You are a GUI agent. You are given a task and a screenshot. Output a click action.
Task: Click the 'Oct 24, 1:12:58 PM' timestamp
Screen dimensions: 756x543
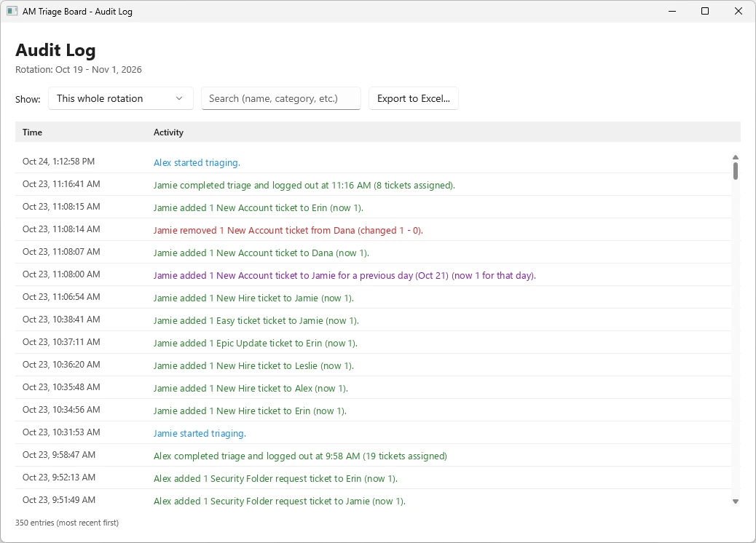pos(58,162)
